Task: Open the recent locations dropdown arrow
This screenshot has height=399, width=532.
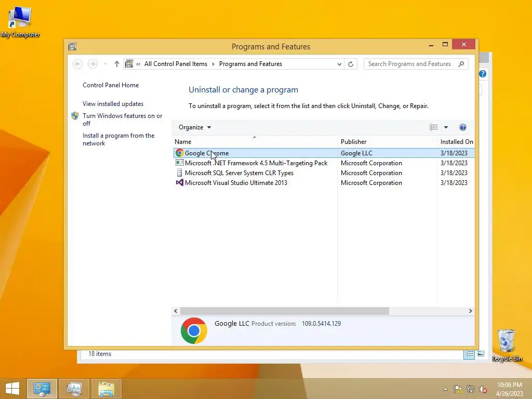Action: (x=105, y=64)
